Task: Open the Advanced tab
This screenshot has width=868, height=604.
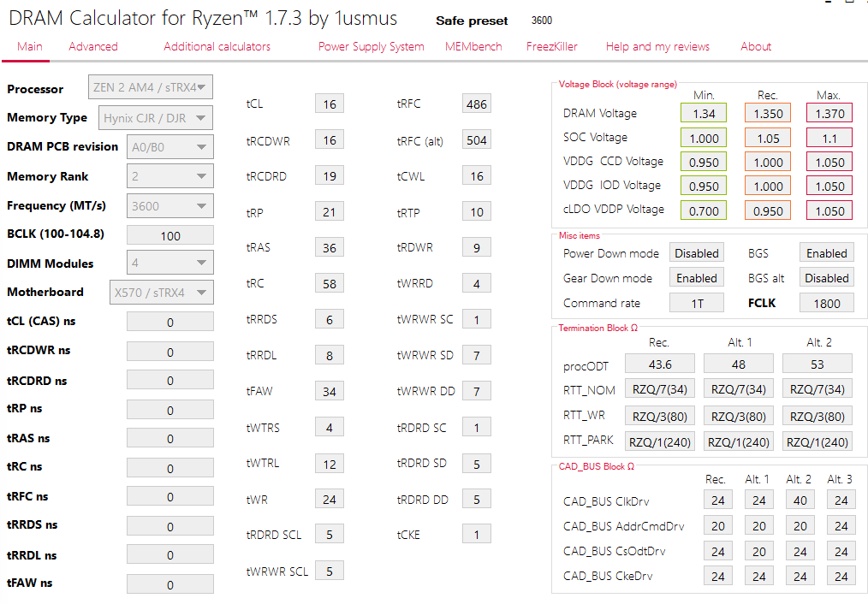Action: click(93, 46)
